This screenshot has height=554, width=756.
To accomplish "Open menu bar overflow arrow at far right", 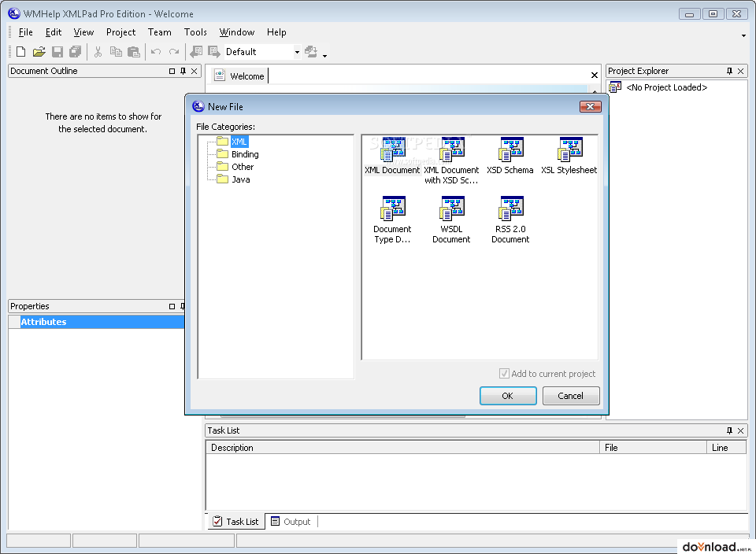I will 744,35.
